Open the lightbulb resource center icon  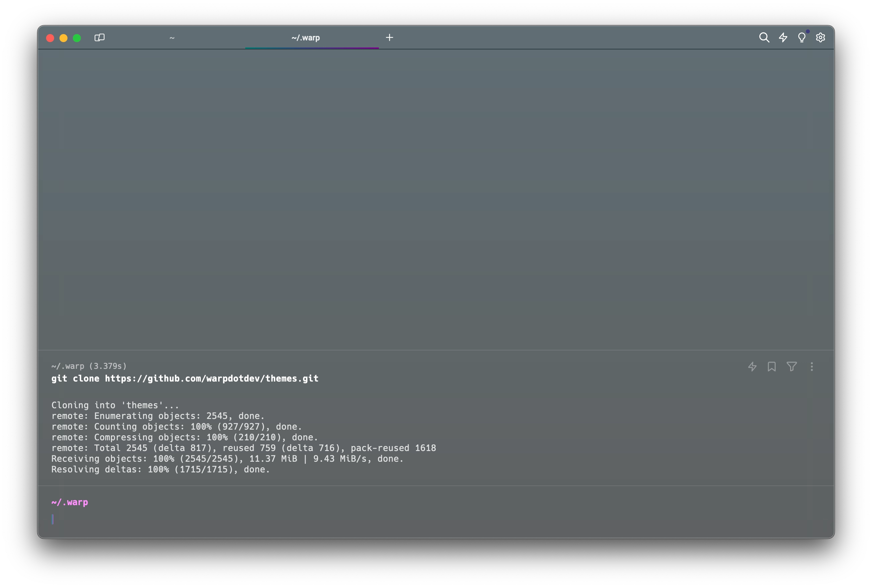(802, 37)
